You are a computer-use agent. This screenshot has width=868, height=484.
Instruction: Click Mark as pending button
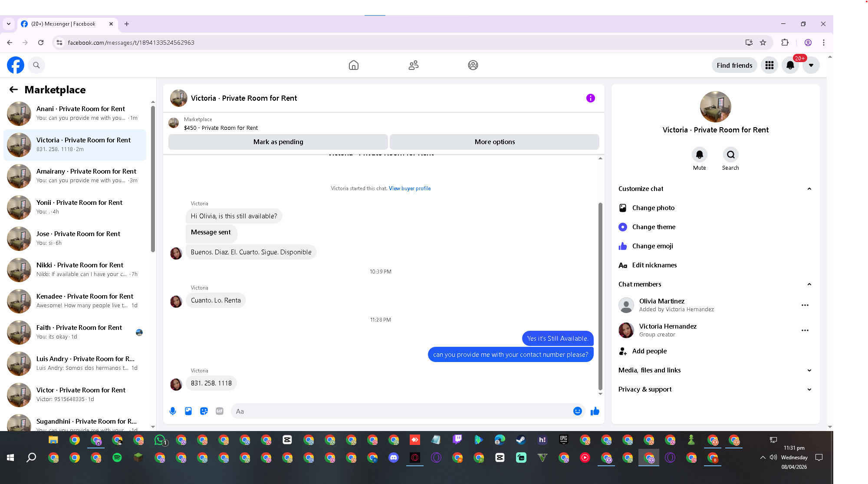pyautogui.click(x=278, y=142)
